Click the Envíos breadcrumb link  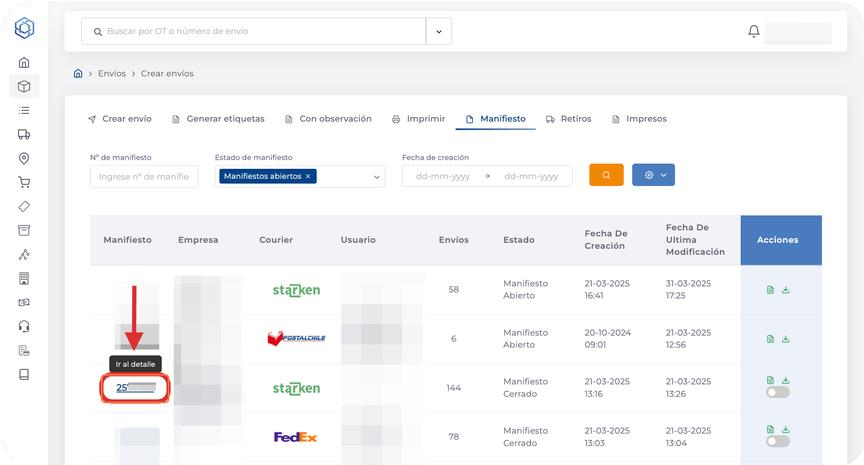[x=112, y=74]
